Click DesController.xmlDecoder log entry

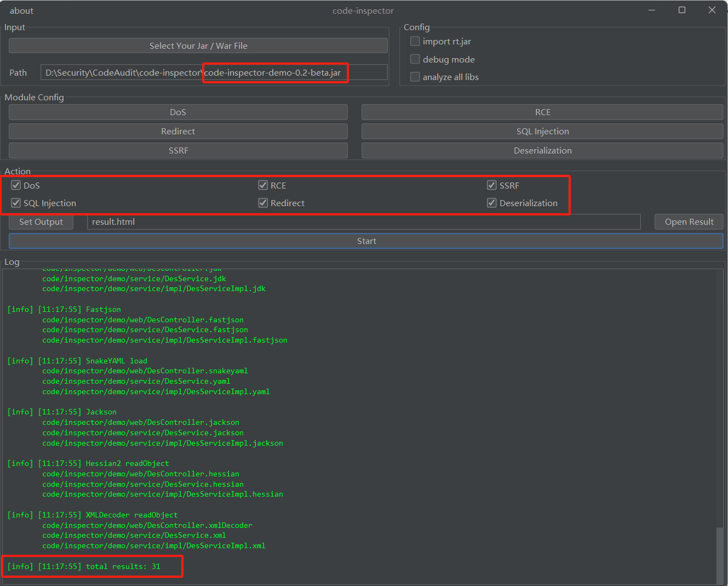tap(147, 526)
